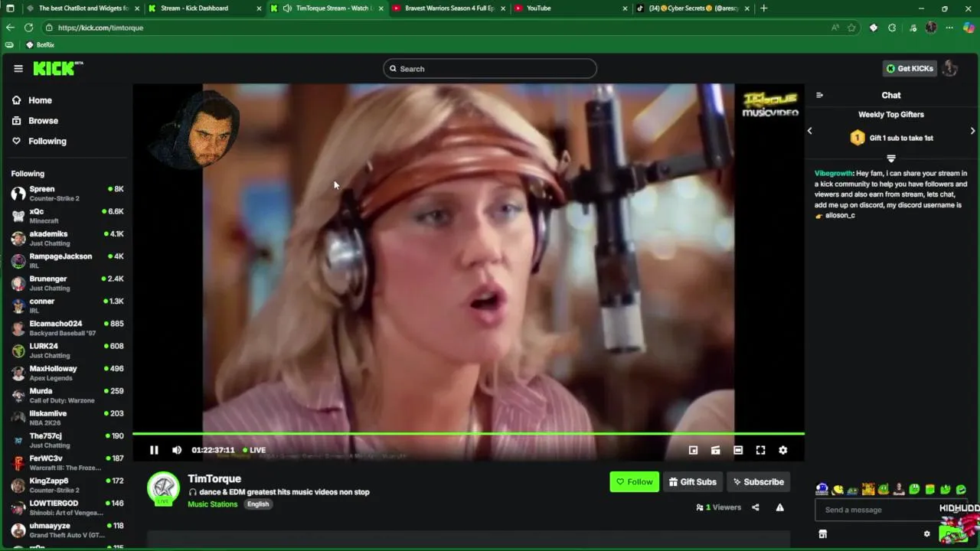Open chat settings gear
This screenshot has width=980, height=551.
(926, 534)
